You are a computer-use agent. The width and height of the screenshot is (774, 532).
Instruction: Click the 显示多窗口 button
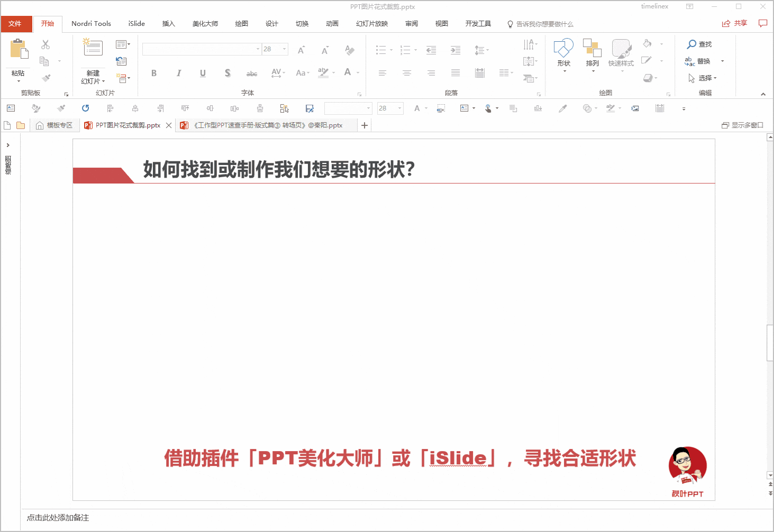[742, 125]
